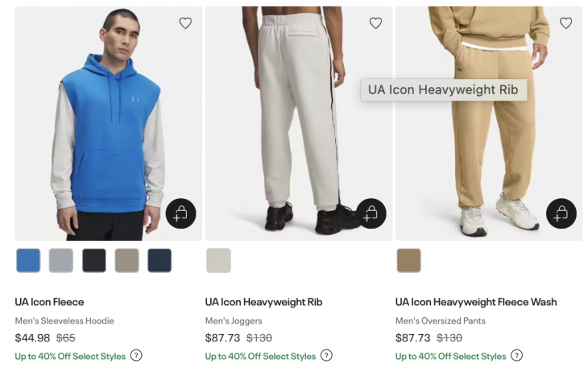The image size is (588, 376).
Task: Quick add the Heavyweight Rib joggers to bag
Action: (x=371, y=213)
